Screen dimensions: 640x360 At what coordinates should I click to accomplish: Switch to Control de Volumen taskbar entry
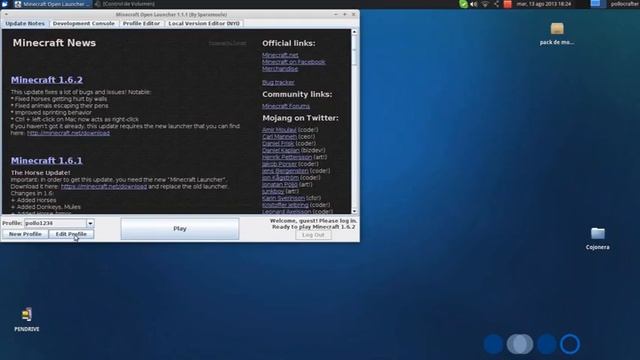(125, 4)
